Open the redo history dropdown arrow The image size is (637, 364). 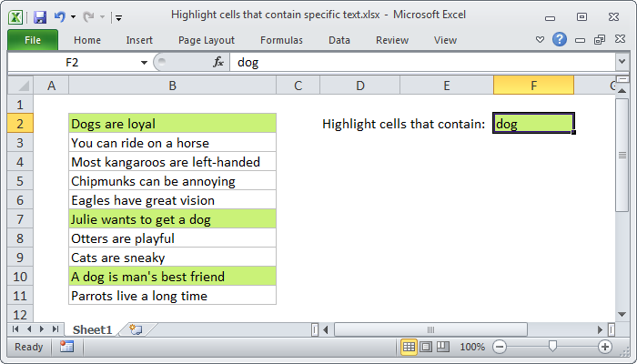(102, 17)
